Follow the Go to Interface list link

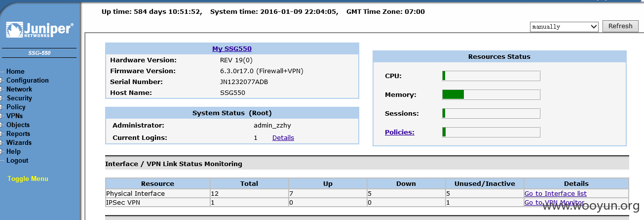click(556, 193)
